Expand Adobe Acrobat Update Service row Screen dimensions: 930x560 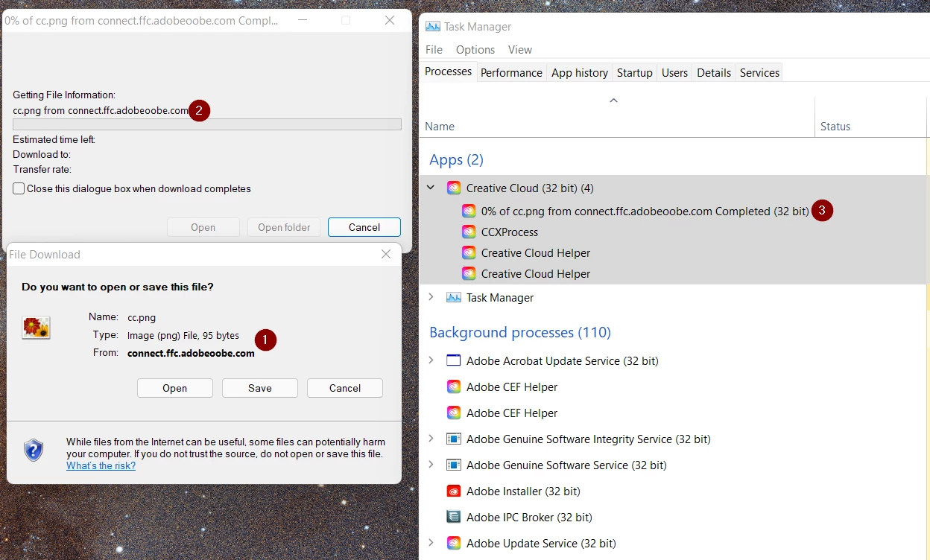point(431,360)
